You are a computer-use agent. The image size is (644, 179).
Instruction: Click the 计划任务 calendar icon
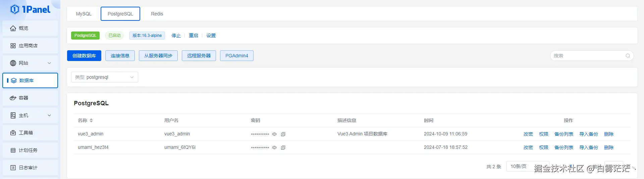coord(13,150)
